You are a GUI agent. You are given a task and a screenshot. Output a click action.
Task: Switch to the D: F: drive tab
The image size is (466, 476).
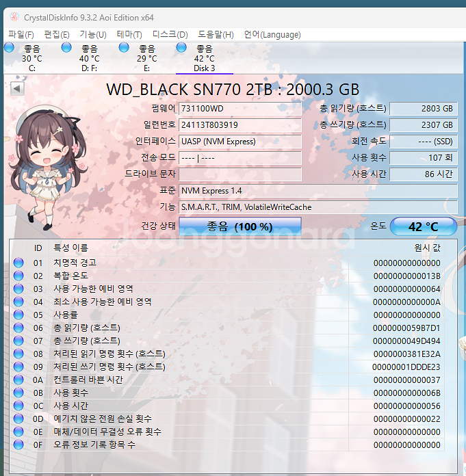click(90, 58)
